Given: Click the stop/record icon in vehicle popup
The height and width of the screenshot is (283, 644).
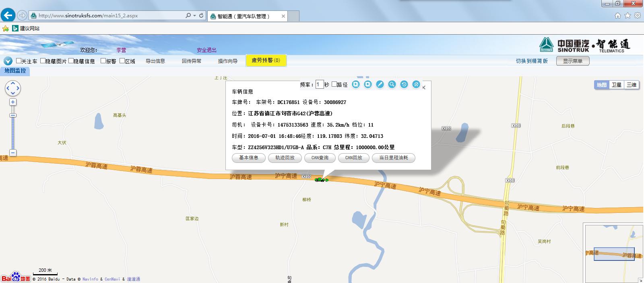Looking at the screenshot, I should point(368,84).
